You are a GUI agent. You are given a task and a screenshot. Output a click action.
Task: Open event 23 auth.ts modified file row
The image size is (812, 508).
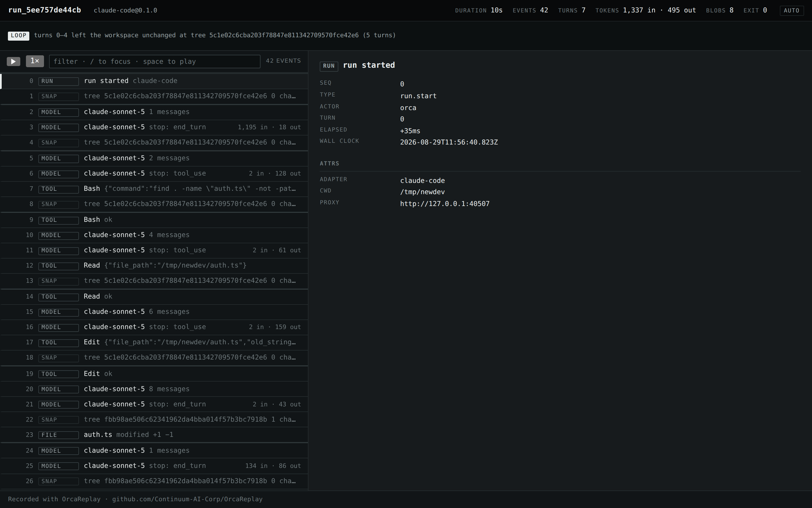[154, 435]
